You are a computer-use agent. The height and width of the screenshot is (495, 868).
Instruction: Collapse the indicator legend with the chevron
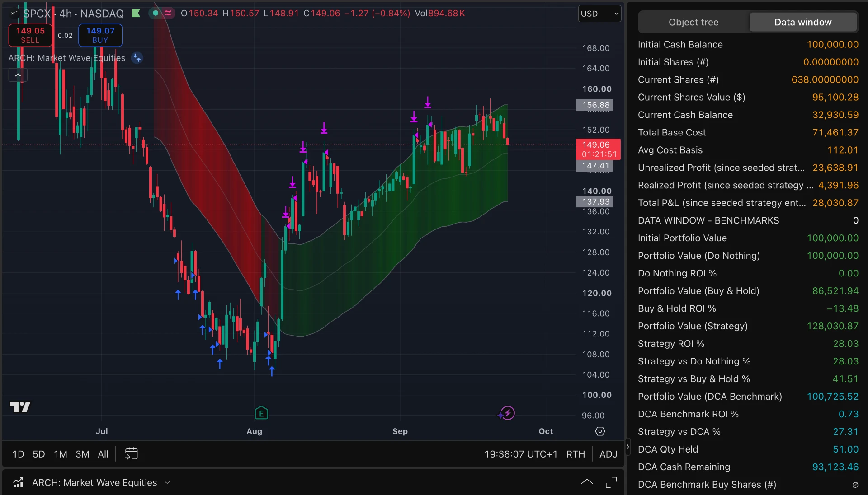18,75
